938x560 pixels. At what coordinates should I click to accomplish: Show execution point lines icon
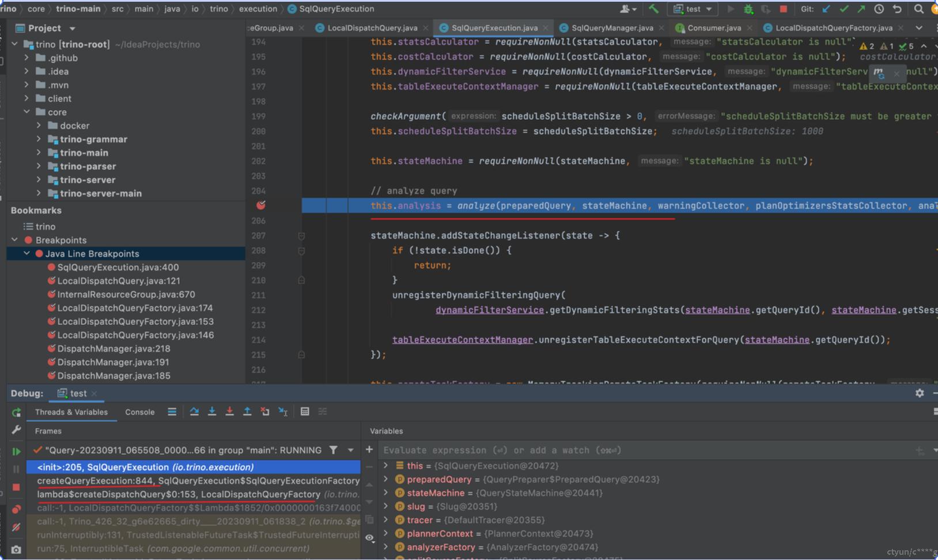click(x=172, y=411)
